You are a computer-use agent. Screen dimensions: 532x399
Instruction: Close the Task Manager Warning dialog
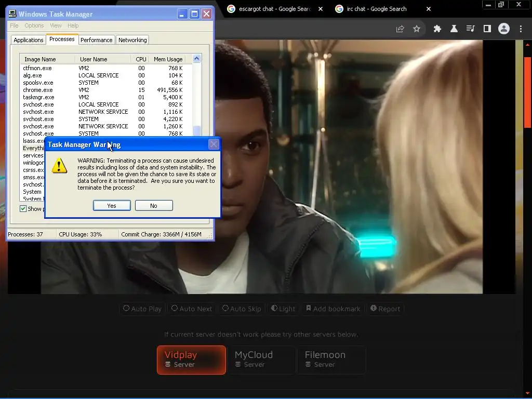pos(214,144)
